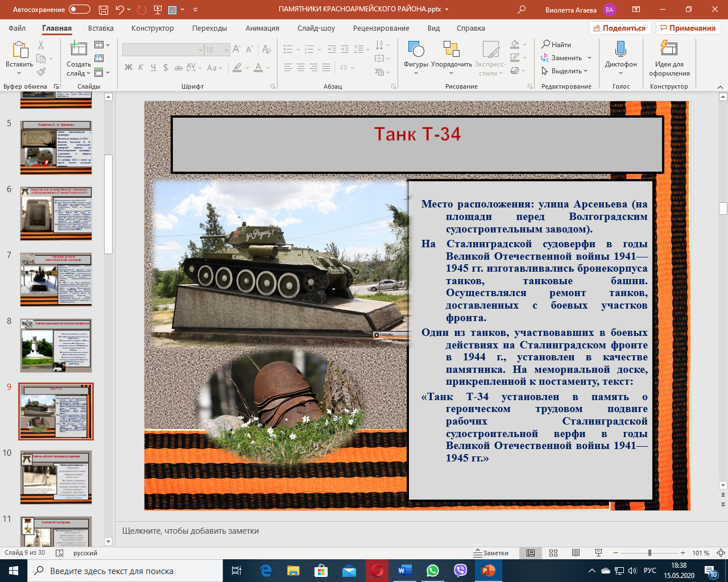Open the Dictate (Диктофон) microphone tool
This screenshot has height=582, width=728.
coord(621,49)
